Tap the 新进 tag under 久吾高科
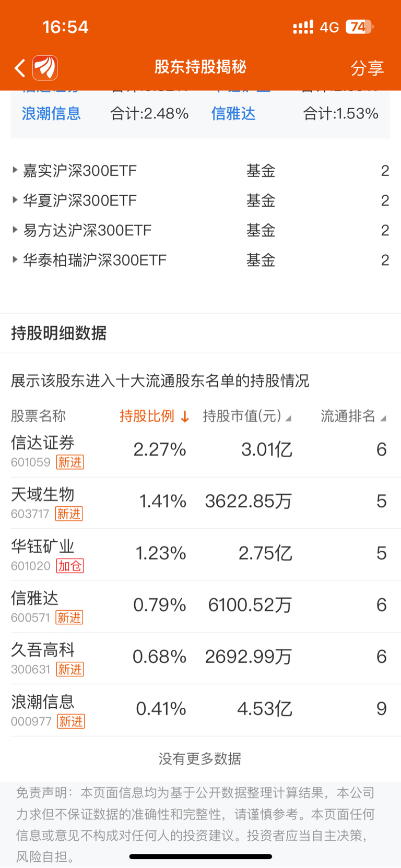 click(70, 669)
